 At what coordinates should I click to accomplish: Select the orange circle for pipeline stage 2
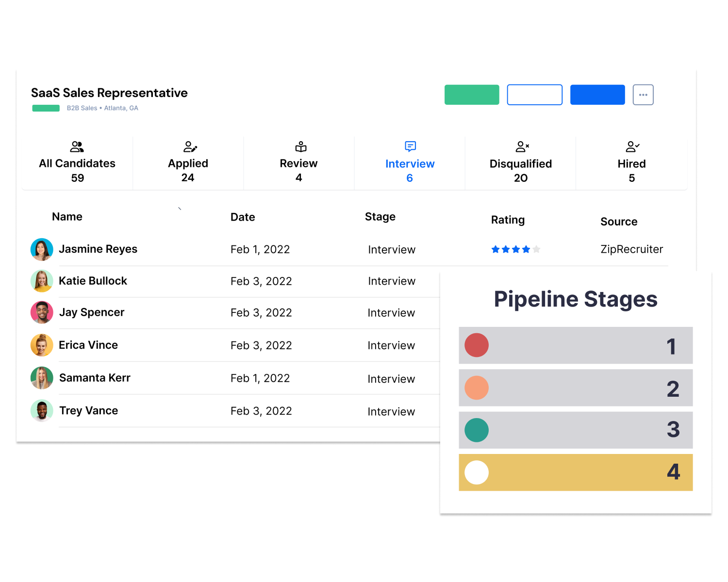point(477,388)
